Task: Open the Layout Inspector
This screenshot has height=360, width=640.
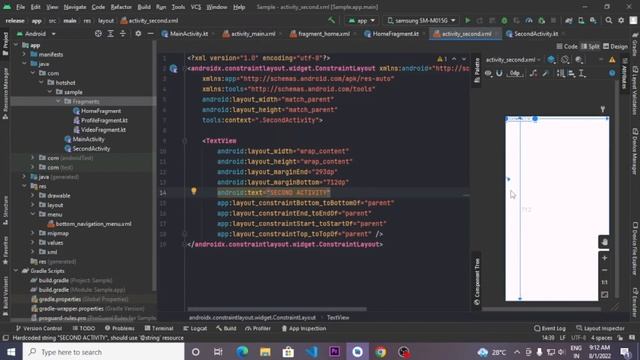Action: pos(600,328)
